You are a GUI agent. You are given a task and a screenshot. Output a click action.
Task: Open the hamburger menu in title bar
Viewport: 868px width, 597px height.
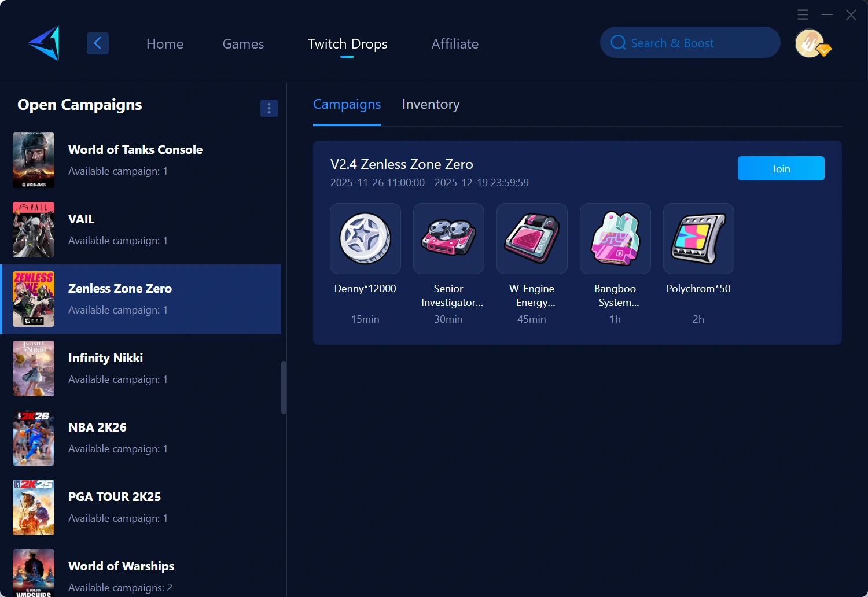point(803,14)
